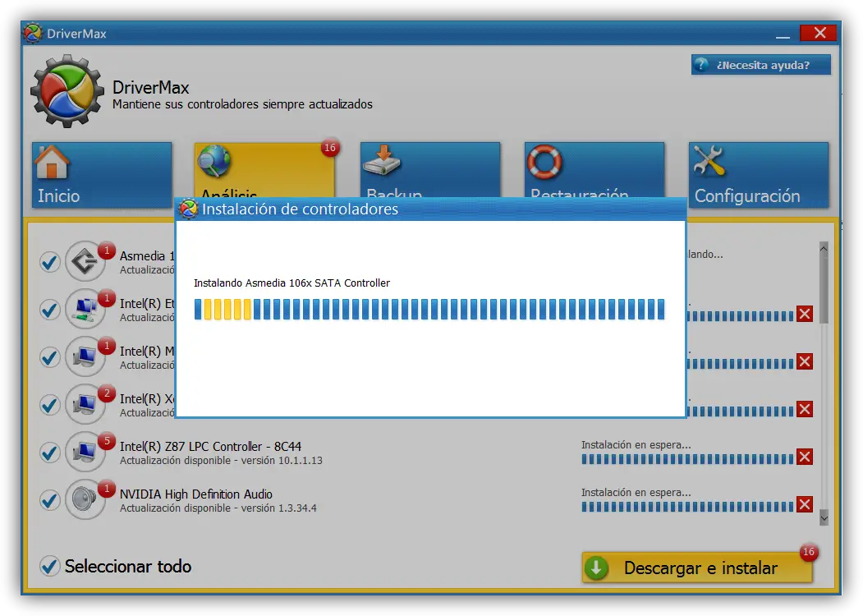Open the Backup tab
The image size is (863, 616).
coord(429,170)
